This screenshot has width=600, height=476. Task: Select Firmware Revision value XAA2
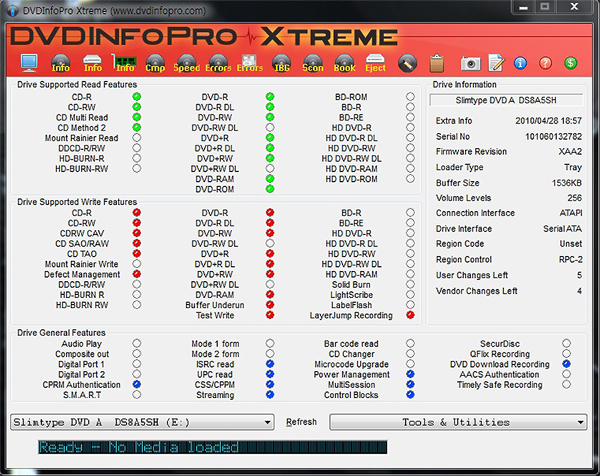pos(570,152)
